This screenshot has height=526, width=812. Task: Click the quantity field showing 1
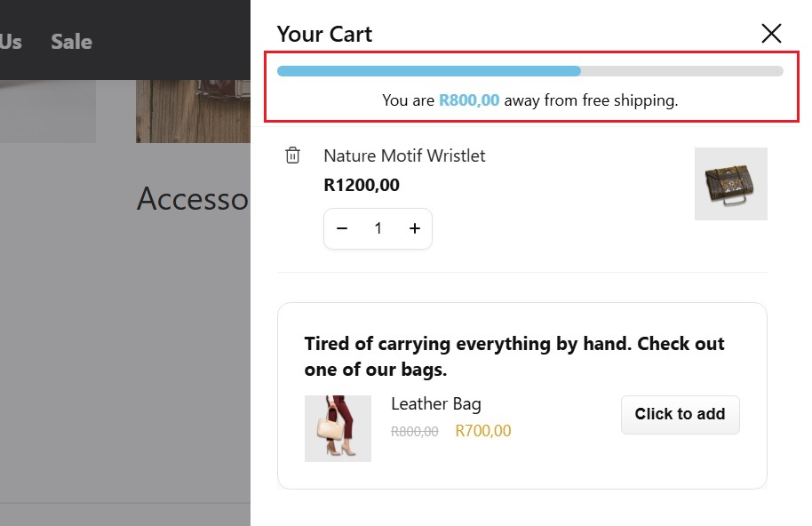[x=378, y=229]
